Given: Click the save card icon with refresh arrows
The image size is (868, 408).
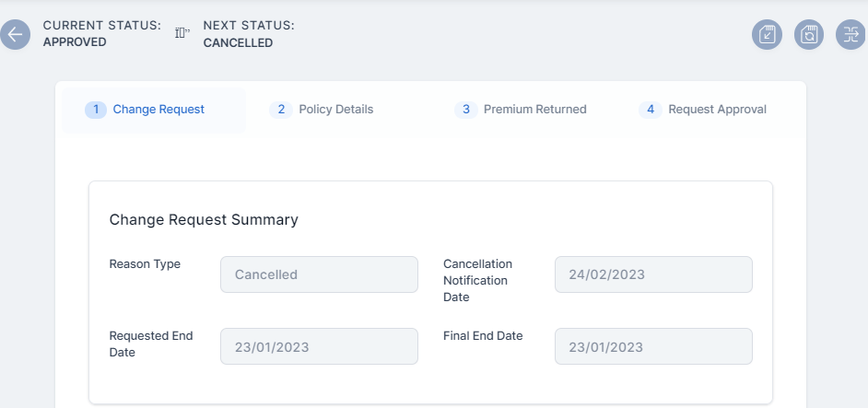Looking at the screenshot, I should (809, 35).
